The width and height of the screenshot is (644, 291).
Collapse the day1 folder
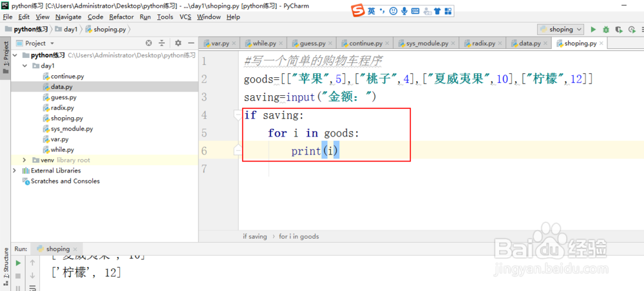(x=24, y=66)
